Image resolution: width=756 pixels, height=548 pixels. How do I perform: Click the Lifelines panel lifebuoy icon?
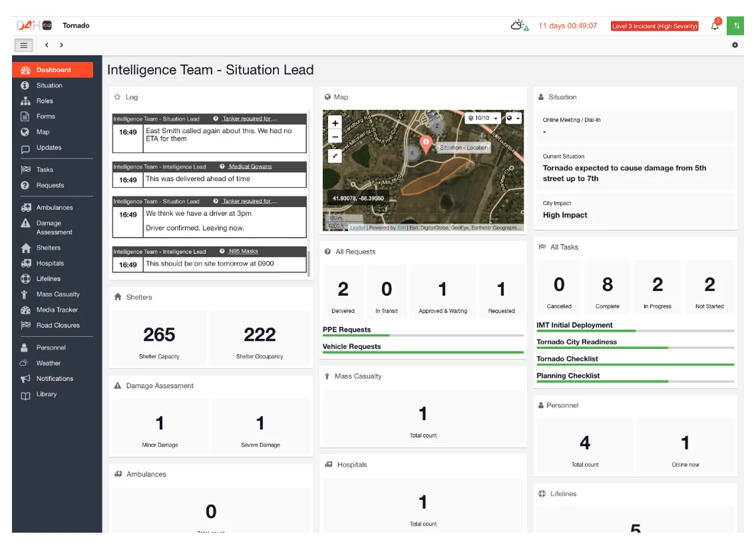tap(542, 493)
